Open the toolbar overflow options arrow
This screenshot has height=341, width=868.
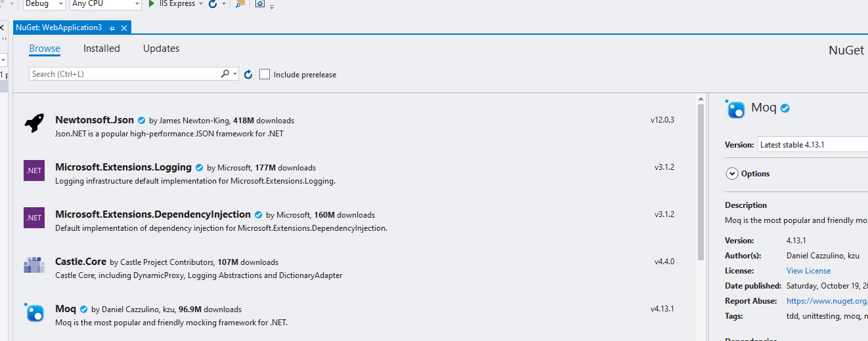tap(272, 6)
